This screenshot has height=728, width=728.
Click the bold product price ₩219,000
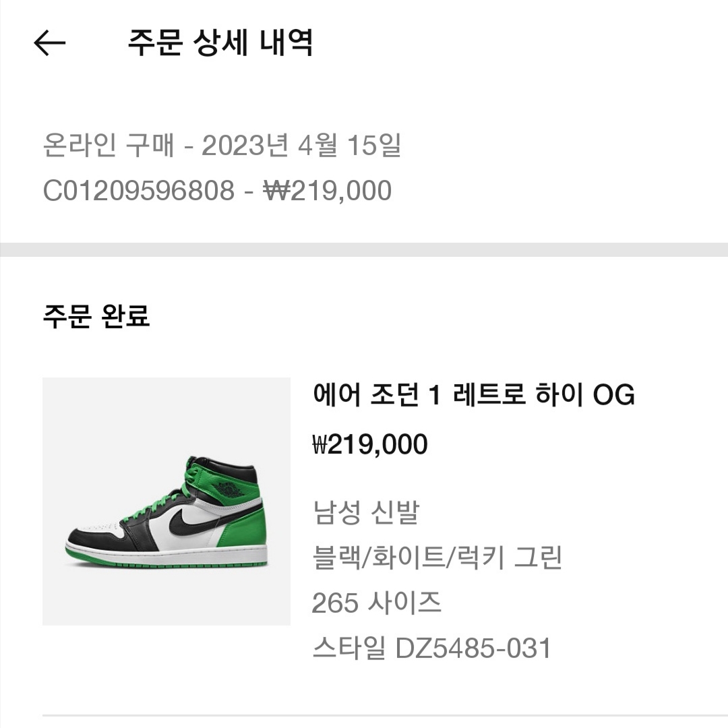[369, 445]
